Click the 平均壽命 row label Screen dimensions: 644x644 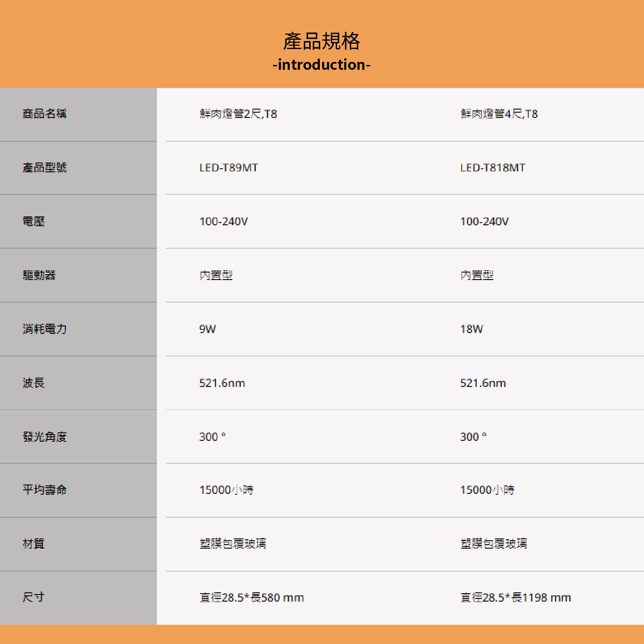click(x=45, y=490)
